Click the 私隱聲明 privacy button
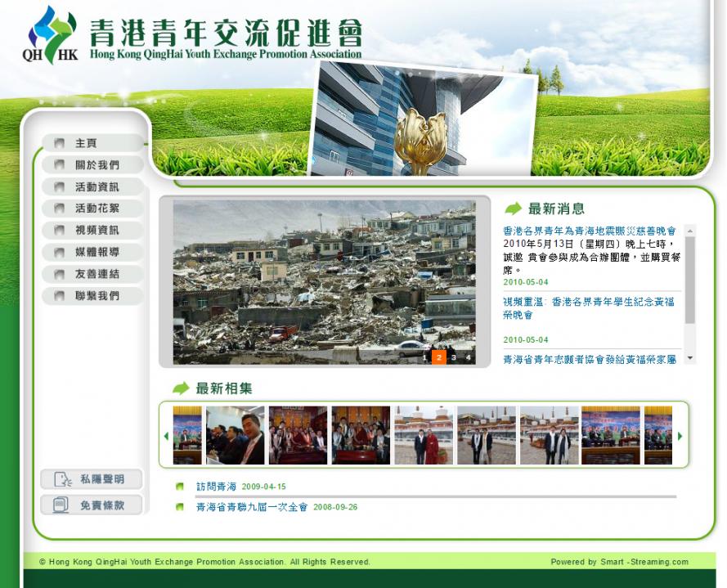Viewport: 727px width, 588px height. click(x=92, y=479)
